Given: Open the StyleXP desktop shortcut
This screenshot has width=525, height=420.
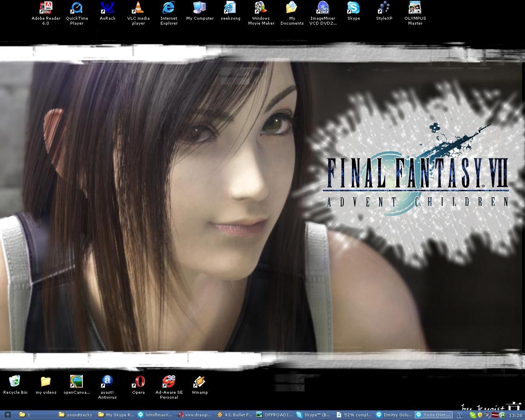Looking at the screenshot, I should (384, 11).
